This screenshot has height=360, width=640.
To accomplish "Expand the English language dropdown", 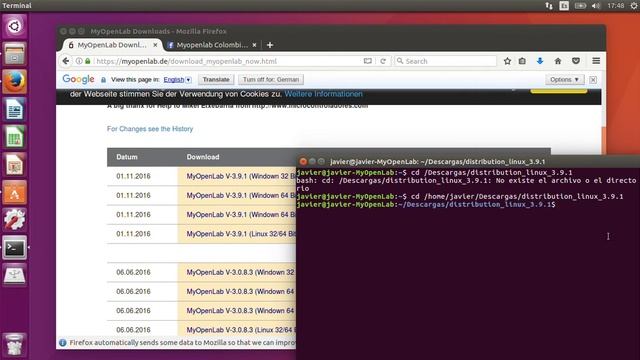I will tap(177, 80).
